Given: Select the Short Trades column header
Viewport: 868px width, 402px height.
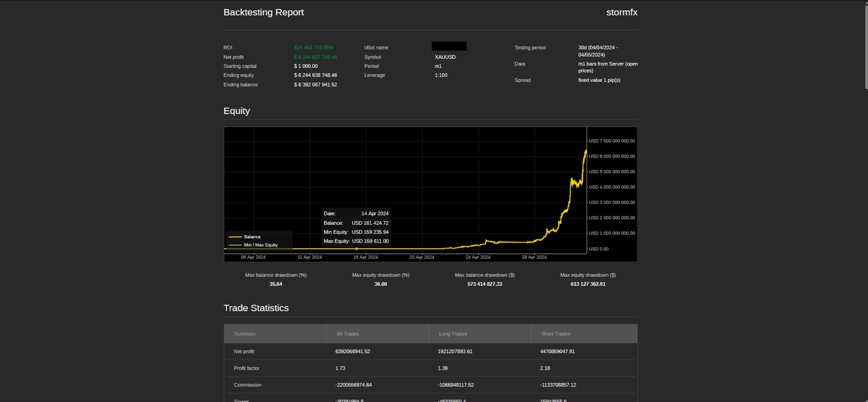Looking at the screenshot, I should pos(555,334).
